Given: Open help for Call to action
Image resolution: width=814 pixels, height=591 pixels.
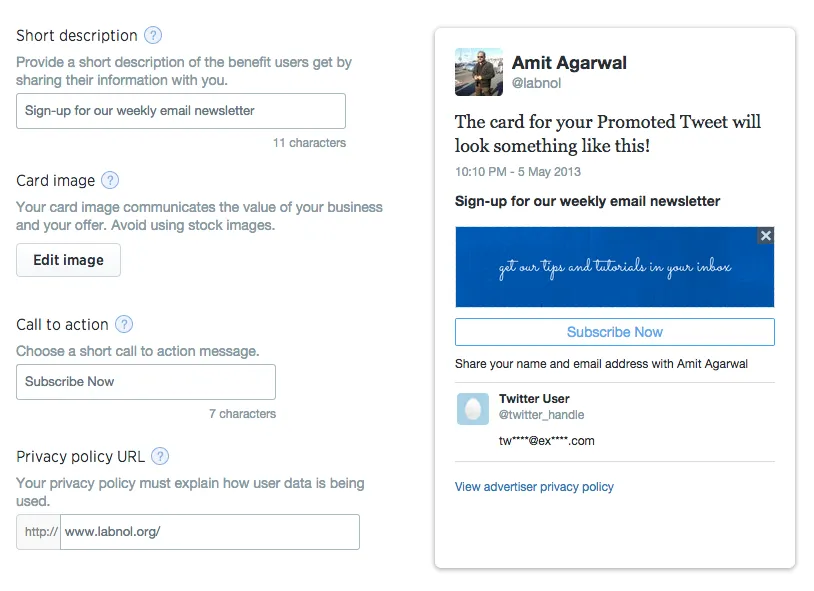Looking at the screenshot, I should click(x=124, y=324).
